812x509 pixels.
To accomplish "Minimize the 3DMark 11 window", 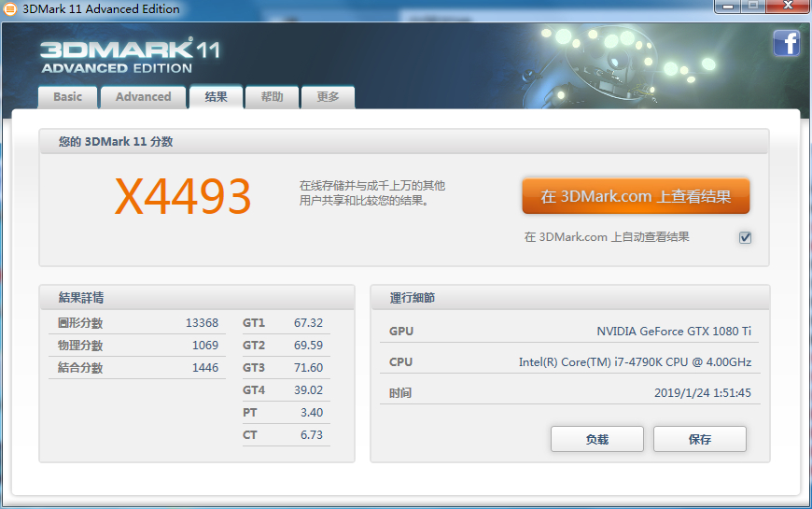I will coord(728,7).
